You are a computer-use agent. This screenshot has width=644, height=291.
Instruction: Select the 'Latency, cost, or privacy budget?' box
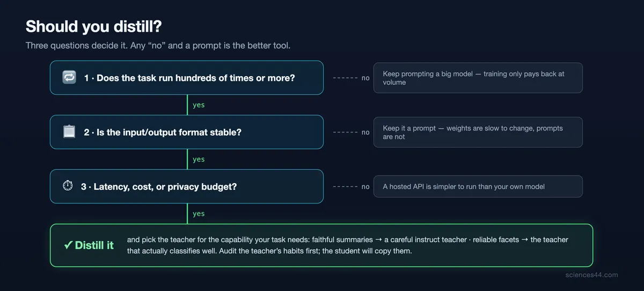[187, 186]
